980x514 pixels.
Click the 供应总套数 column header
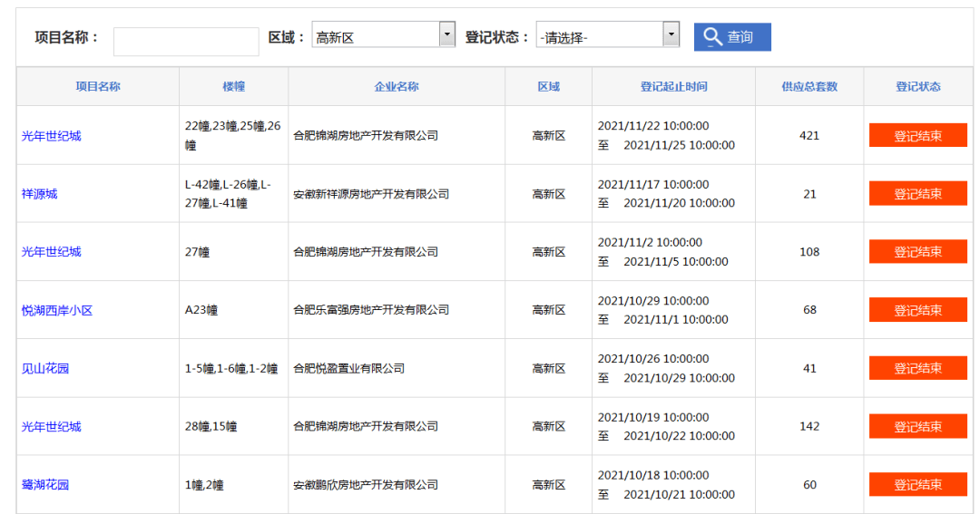[x=809, y=86]
